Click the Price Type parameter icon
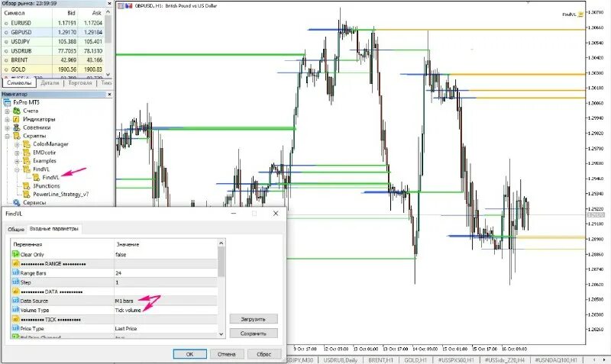 pos(15,329)
